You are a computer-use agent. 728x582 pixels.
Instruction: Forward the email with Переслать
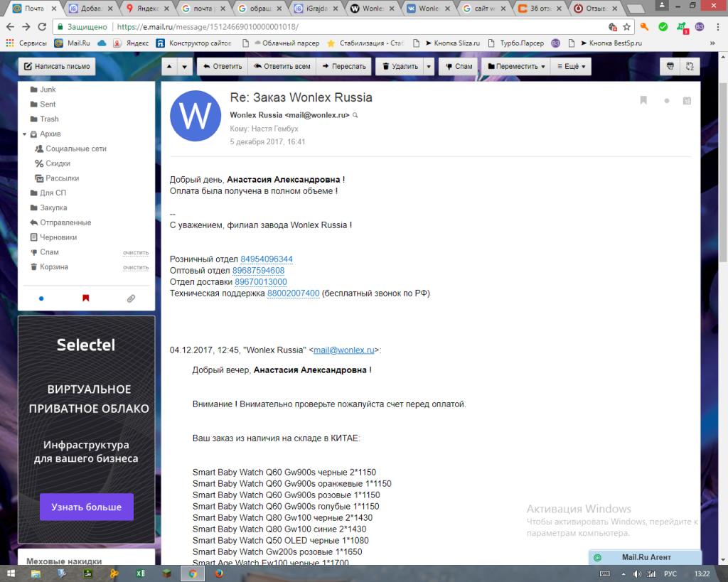[x=344, y=66]
